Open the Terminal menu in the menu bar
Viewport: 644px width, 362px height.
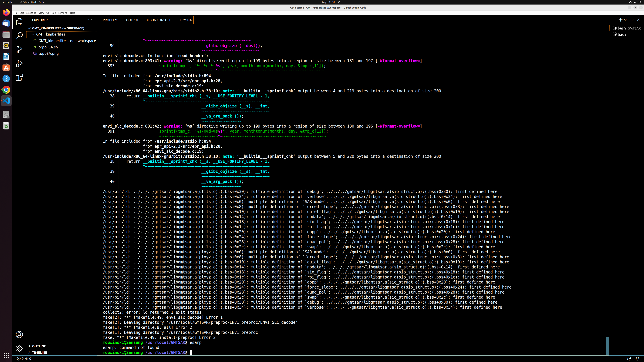pyautogui.click(x=63, y=13)
